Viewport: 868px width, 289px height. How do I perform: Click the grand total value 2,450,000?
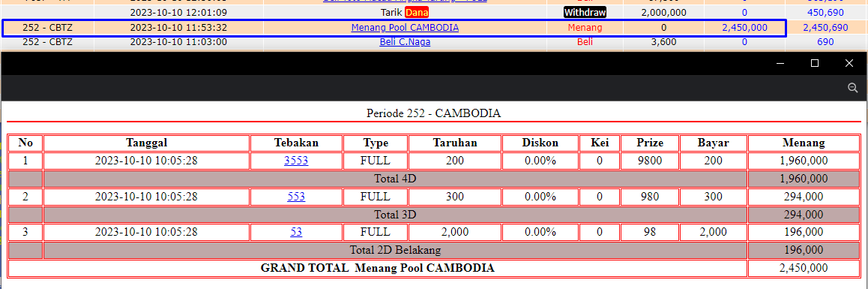click(x=804, y=268)
